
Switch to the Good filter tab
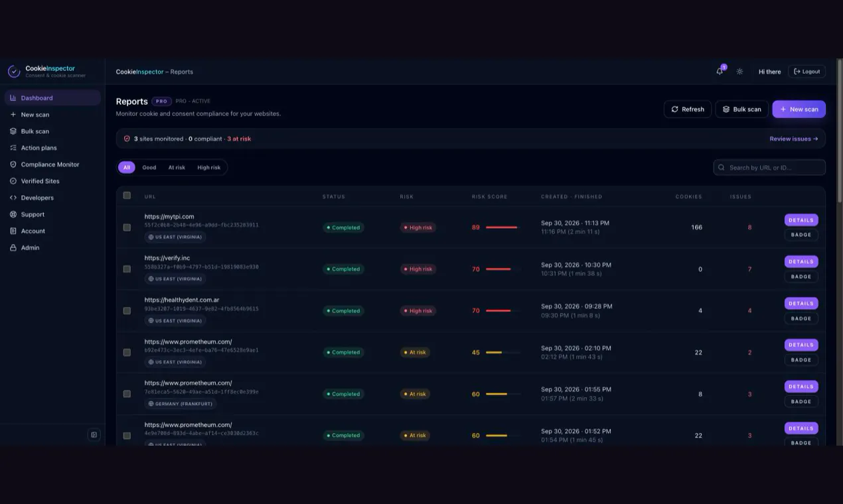click(149, 168)
